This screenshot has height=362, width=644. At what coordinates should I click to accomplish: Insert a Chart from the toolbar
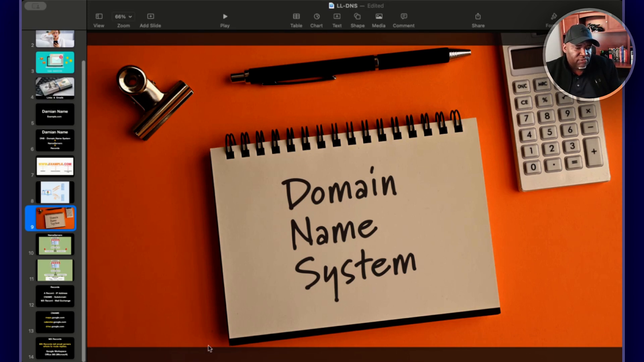pyautogui.click(x=316, y=20)
